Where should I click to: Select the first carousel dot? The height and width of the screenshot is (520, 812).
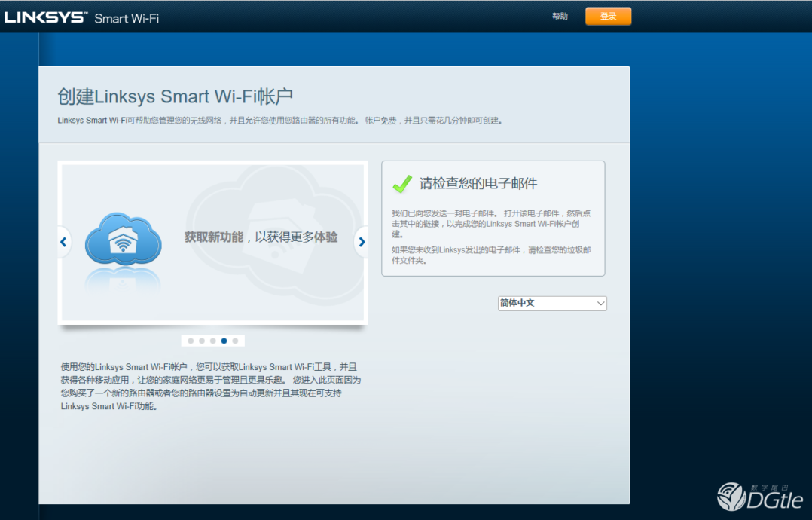191,341
